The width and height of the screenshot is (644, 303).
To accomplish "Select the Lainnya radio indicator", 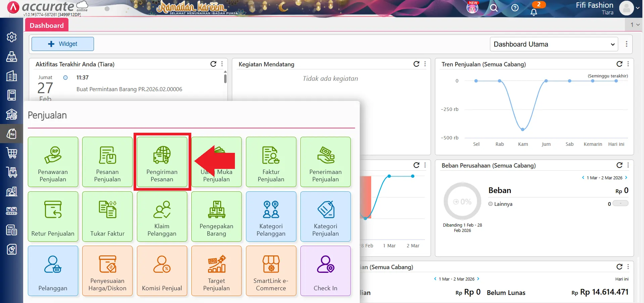I will [x=491, y=204].
